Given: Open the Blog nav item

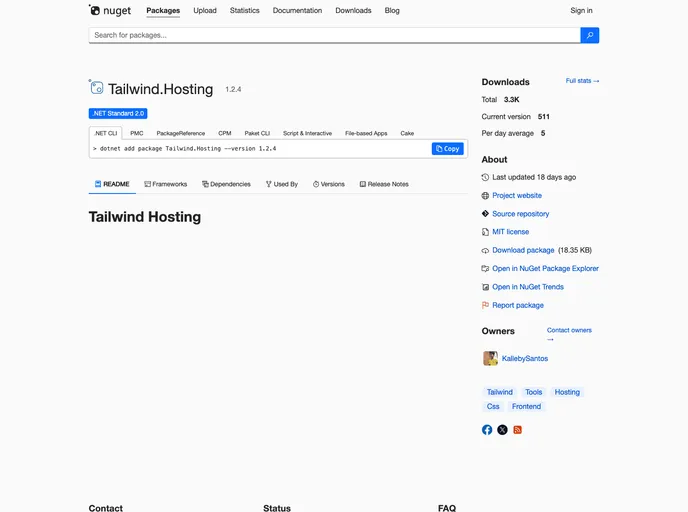Looking at the screenshot, I should click(392, 11).
